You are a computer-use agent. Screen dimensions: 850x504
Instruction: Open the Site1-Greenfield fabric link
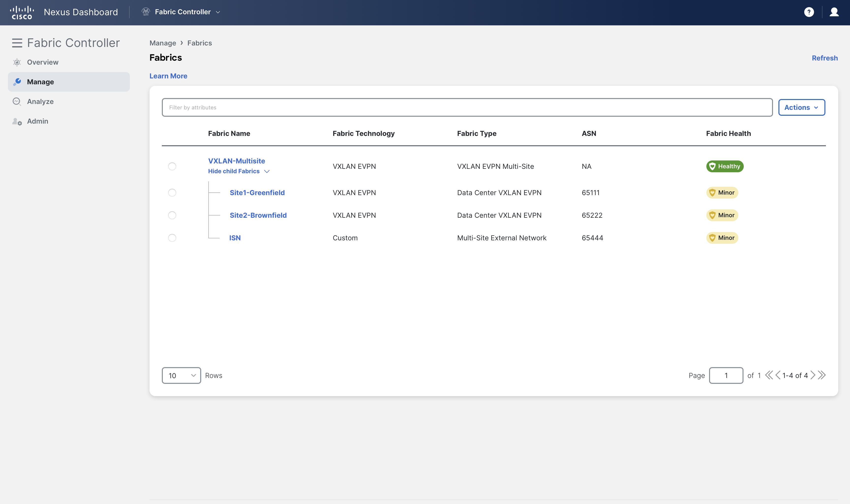257,193
